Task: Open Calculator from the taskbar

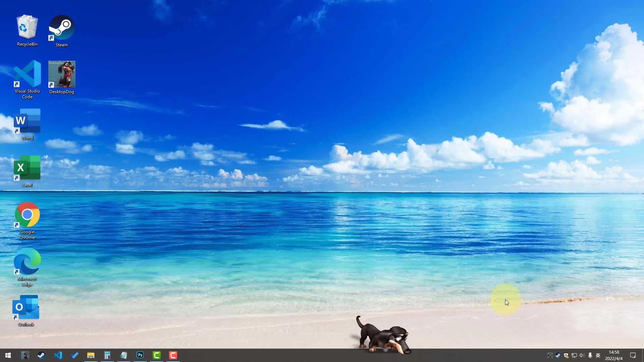Action: pos(107,355)
